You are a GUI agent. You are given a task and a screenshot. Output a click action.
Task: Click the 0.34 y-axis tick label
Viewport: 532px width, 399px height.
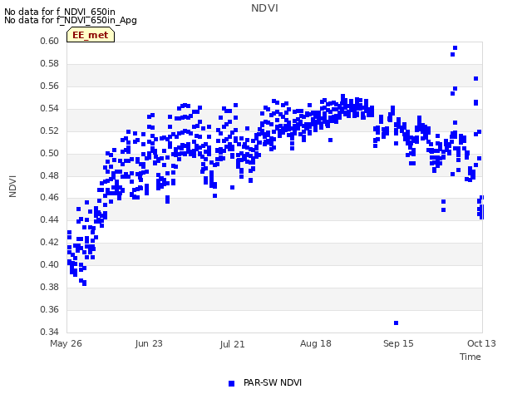click(x=50, y=332)
